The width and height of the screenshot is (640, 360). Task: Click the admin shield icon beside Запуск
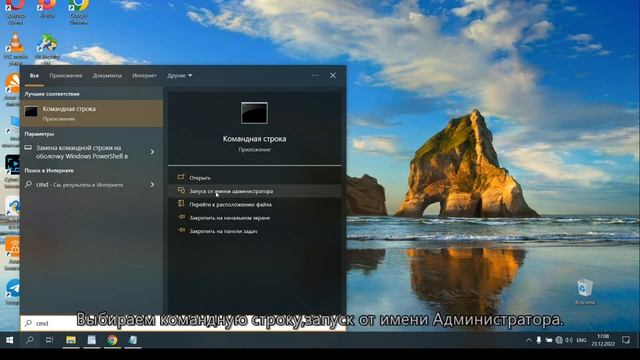click(x=181, y=191)
